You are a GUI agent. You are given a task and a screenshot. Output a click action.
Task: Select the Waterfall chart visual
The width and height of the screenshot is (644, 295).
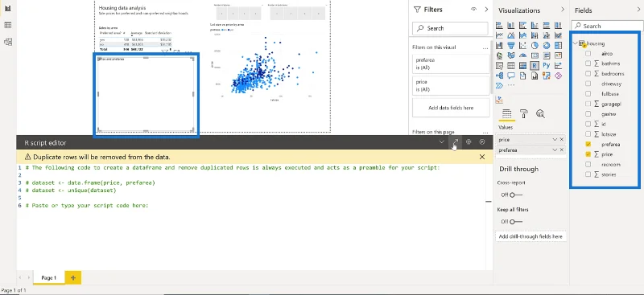(x=499, y=46)
